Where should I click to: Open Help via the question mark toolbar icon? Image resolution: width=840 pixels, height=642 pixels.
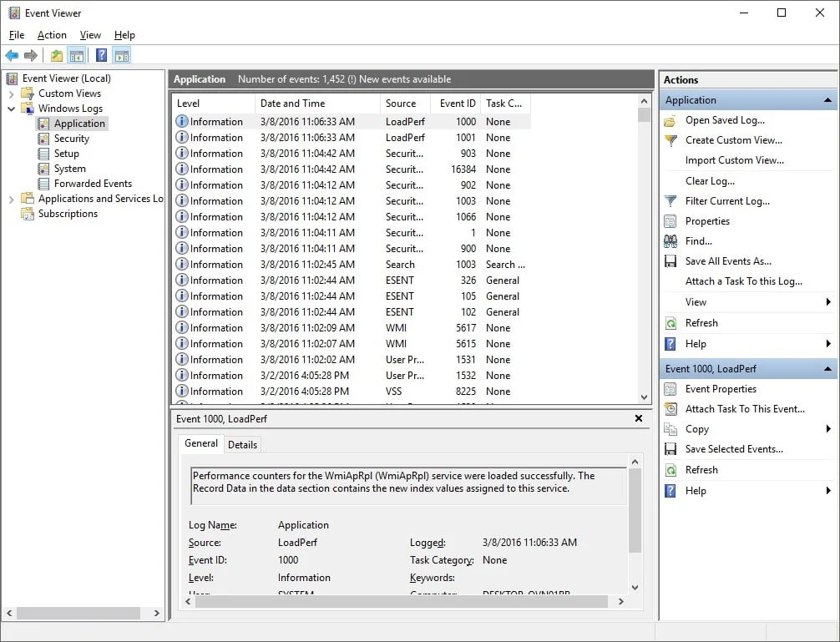click(x=101, y=54)
